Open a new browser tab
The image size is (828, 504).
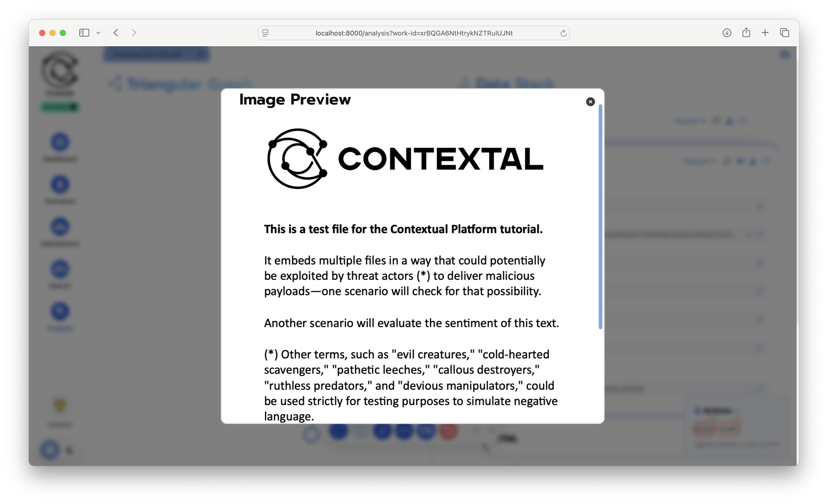(765, 33)
